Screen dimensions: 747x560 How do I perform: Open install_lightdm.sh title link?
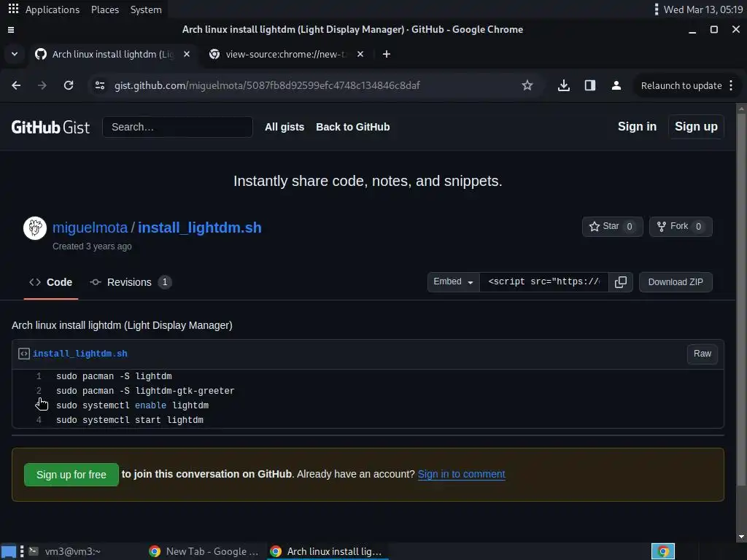pos(200,227)
